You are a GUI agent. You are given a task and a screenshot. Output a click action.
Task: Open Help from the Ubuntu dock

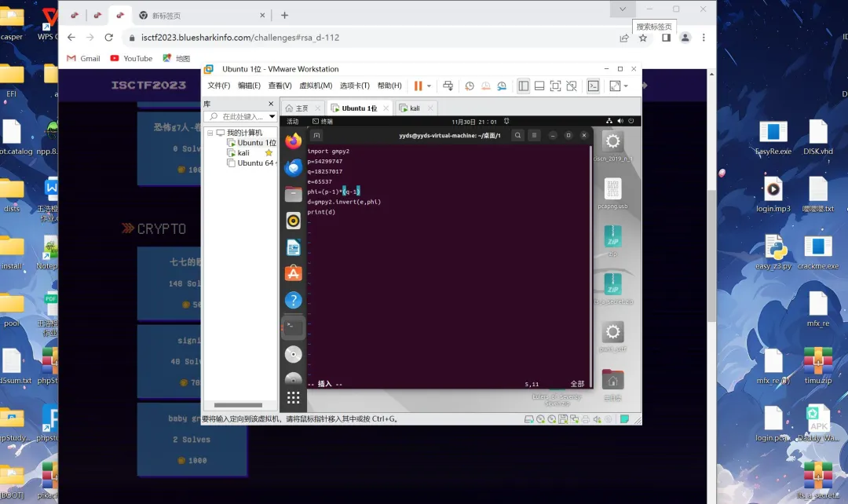tap(293, 300)
